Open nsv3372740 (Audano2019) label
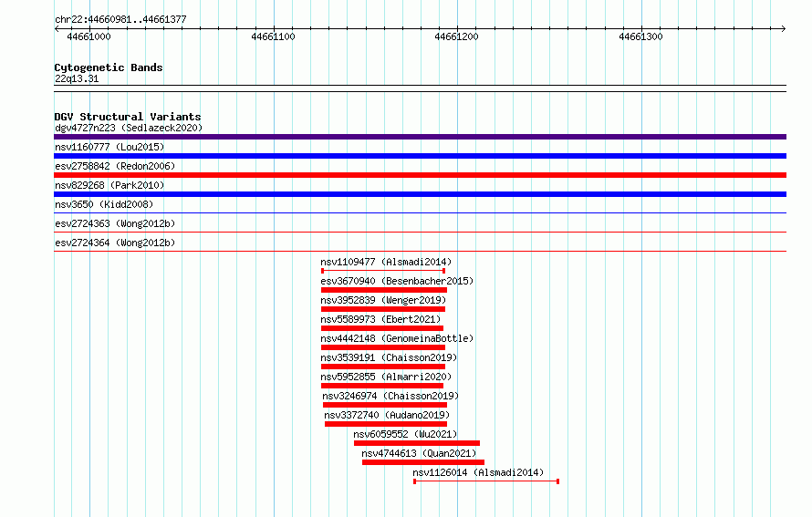Image resolution: width=812 pixels, height=517 pixels. tap(387, 415)
